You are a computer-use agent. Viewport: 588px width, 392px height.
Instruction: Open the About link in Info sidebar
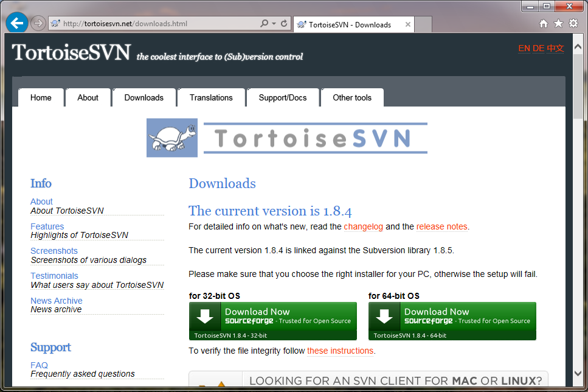[x=41, y=201]
